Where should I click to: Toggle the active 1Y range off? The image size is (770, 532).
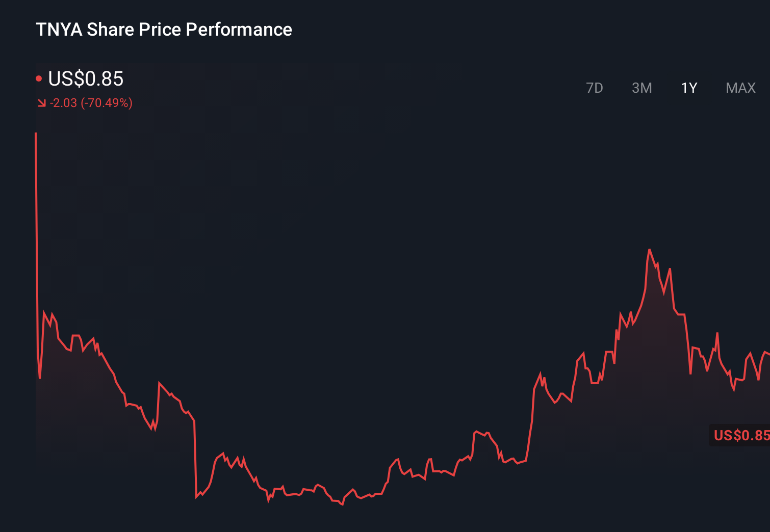click(688, 88)
